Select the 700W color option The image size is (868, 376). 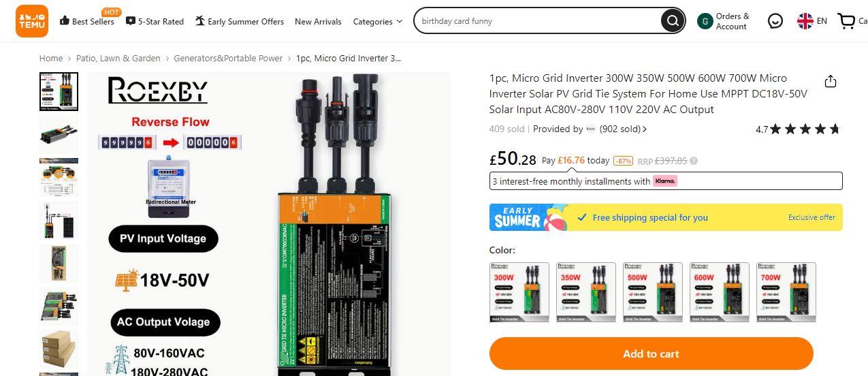coord(786,292)
